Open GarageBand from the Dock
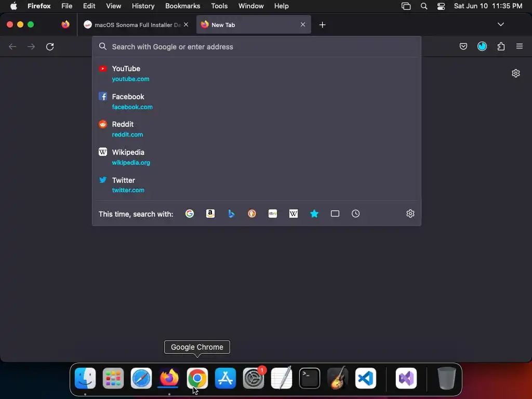Screen dimensions: 532x399 pos(338,378)
